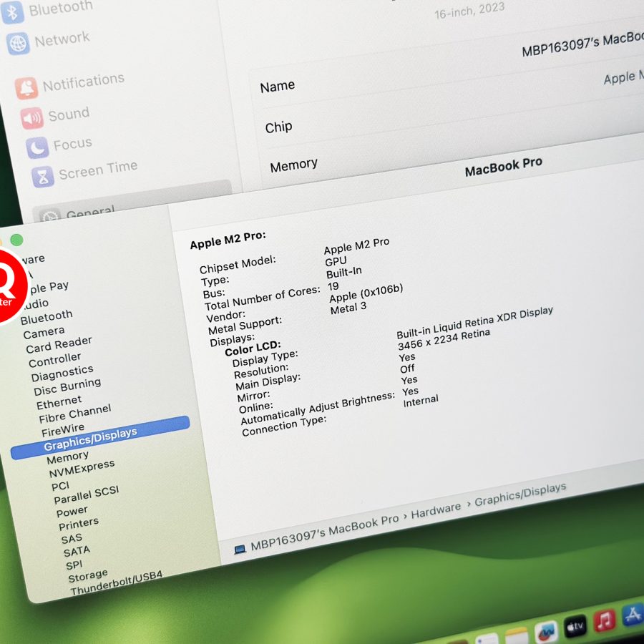Select Audio in System Information sidebar
The width and height of the screenshot is (644, 644).
point(36,304)
